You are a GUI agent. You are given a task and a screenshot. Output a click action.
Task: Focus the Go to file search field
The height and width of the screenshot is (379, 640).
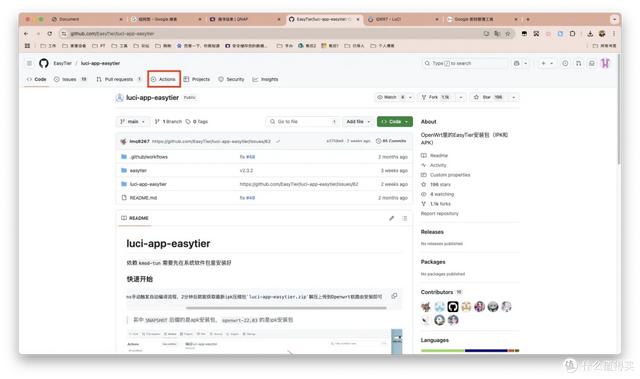(302, 122)
